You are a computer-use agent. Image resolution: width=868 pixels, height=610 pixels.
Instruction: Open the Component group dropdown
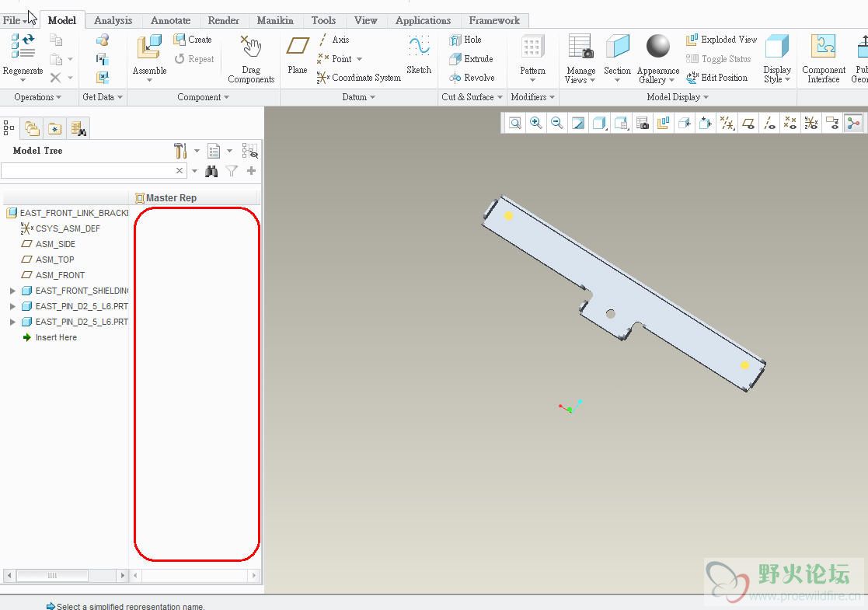tap(203, 97)
